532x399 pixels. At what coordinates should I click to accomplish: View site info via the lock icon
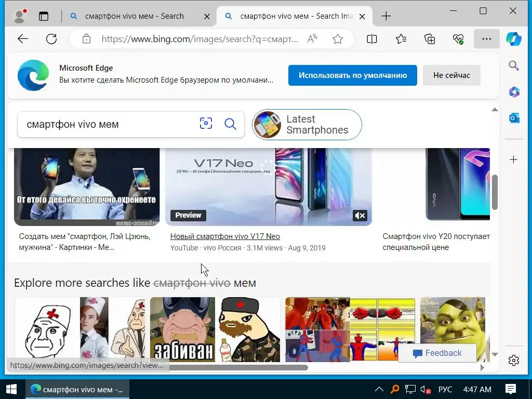87,39
